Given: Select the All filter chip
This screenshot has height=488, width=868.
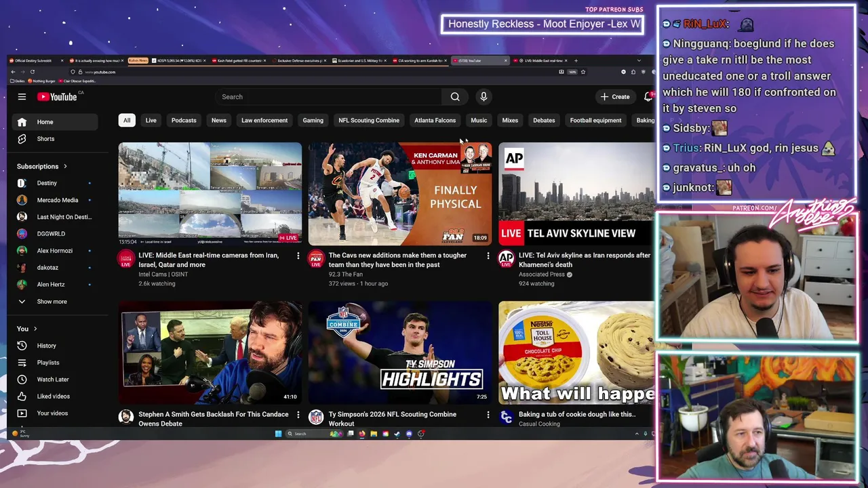Looking at the screenshot, I should coord(127,121).
